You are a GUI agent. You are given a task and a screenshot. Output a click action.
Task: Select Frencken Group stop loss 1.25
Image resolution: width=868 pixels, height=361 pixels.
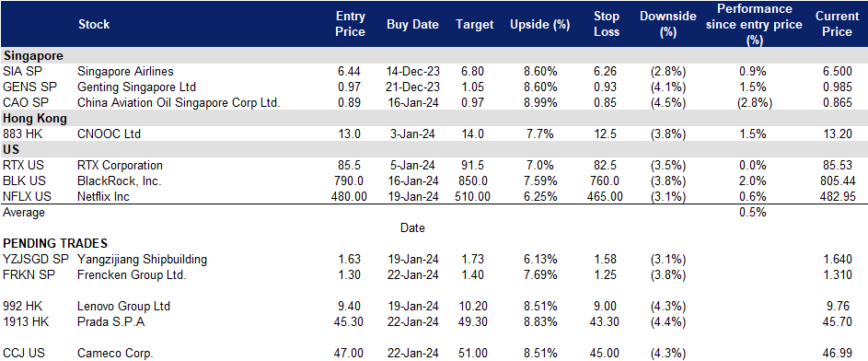click(x=609, y=274)
